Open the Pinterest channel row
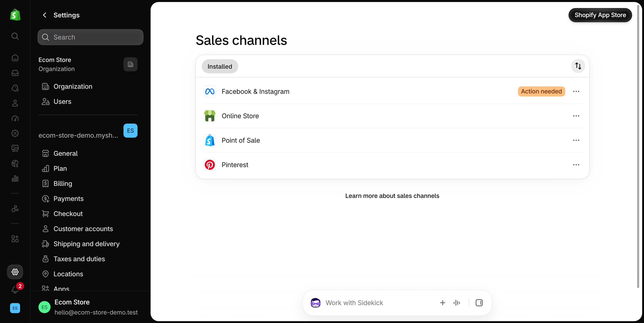Image resolution: width=644 pixels, height=323 pixels. click(x=392, y=165)
